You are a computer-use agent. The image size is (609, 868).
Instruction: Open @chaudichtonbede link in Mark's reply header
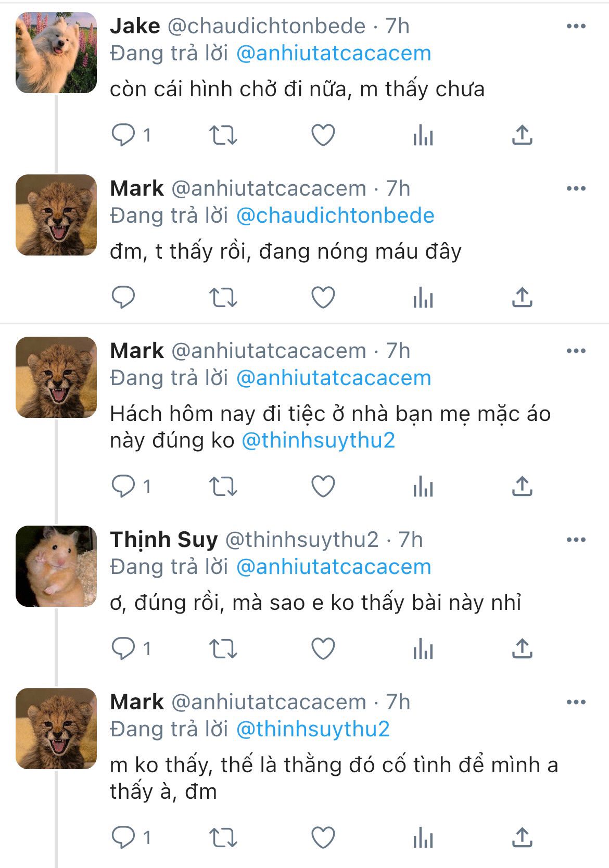[x=335, y=215]
